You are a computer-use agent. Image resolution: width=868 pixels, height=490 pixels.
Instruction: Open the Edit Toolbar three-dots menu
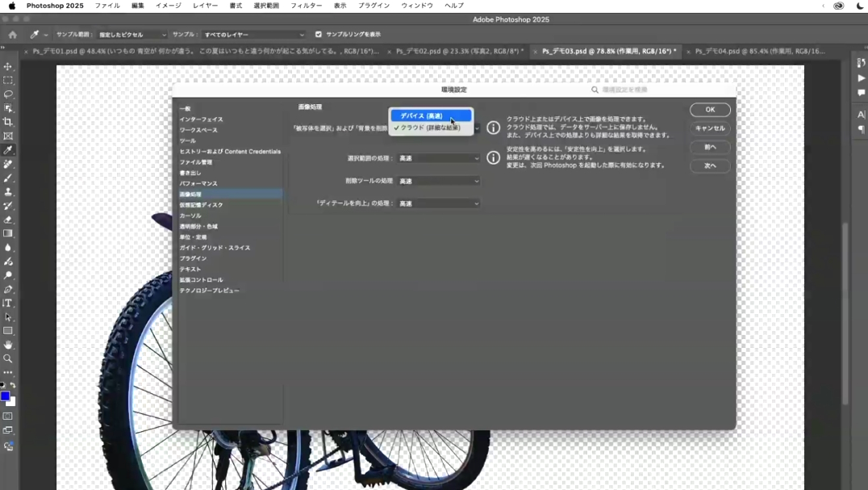pyautogui.click(x=8, y=373)
